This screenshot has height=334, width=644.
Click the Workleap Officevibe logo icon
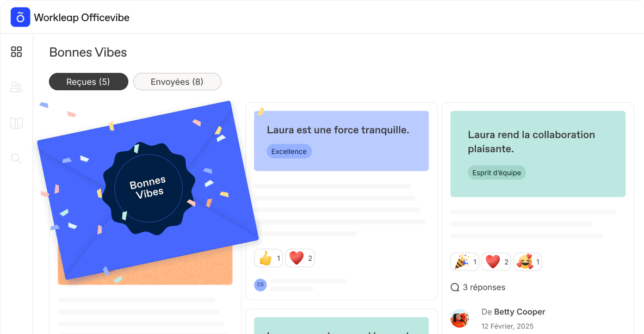[x=20, y=17]
